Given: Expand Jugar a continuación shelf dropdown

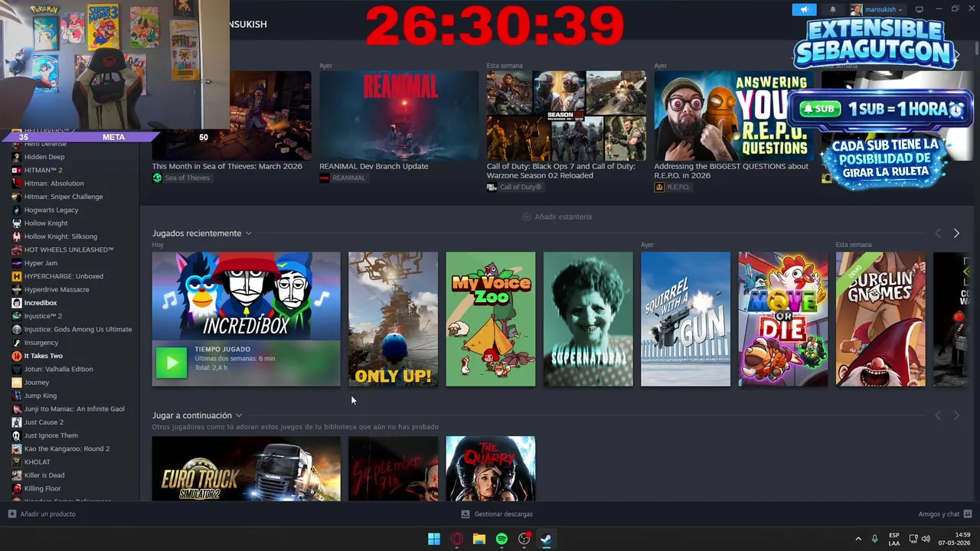Looking at the screenshot, I should tap(239, 416).
